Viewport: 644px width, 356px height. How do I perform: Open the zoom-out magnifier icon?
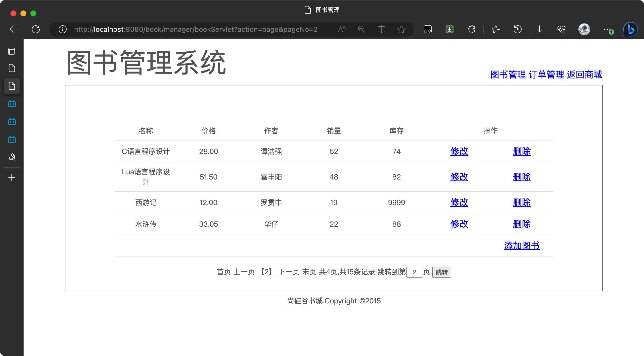tap(361, 29)
